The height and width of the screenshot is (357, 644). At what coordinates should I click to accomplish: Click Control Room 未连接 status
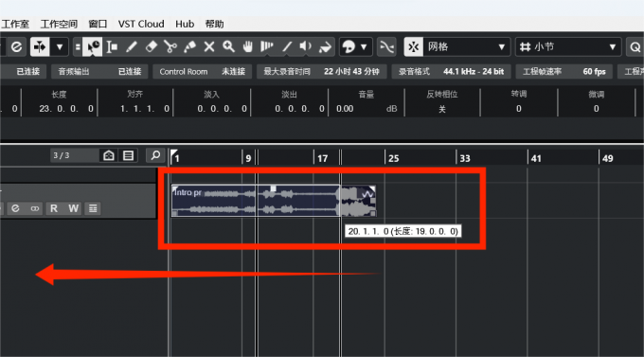click(202, 71)
